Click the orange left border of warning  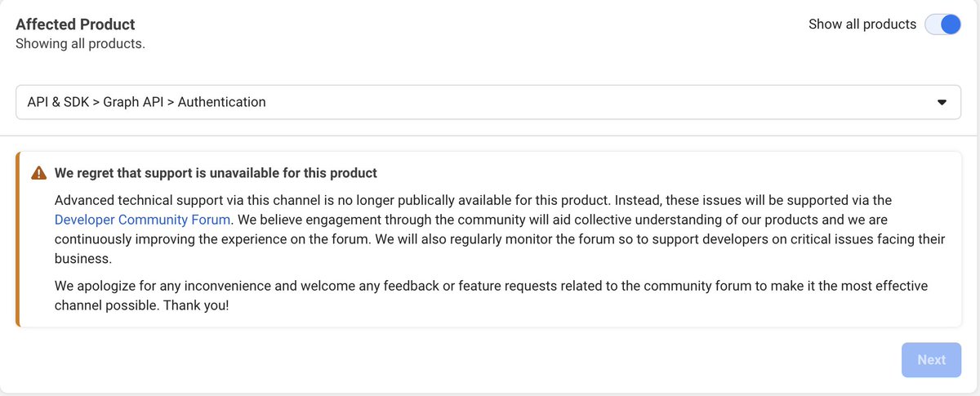pyautogui.click(x=17, y=239)
